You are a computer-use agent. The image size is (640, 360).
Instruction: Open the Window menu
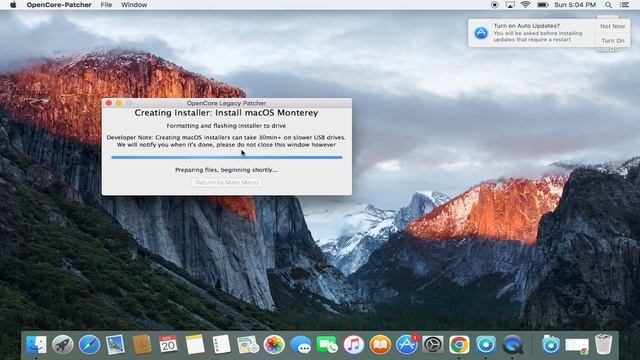(x=134, y=5)
